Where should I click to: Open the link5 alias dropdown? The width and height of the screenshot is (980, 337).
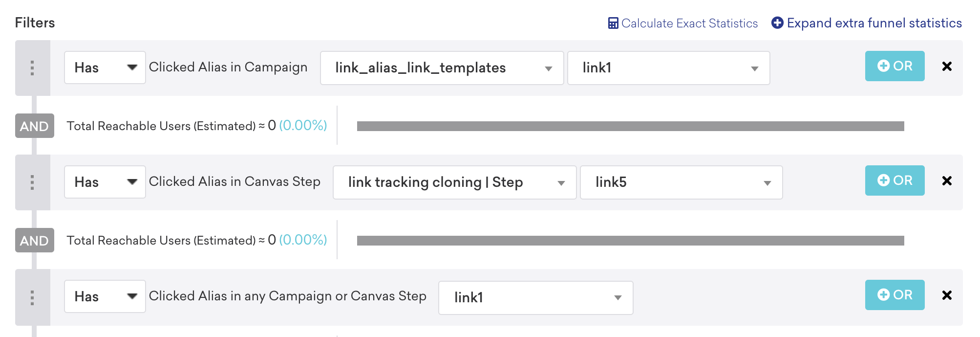click(682, 182)
